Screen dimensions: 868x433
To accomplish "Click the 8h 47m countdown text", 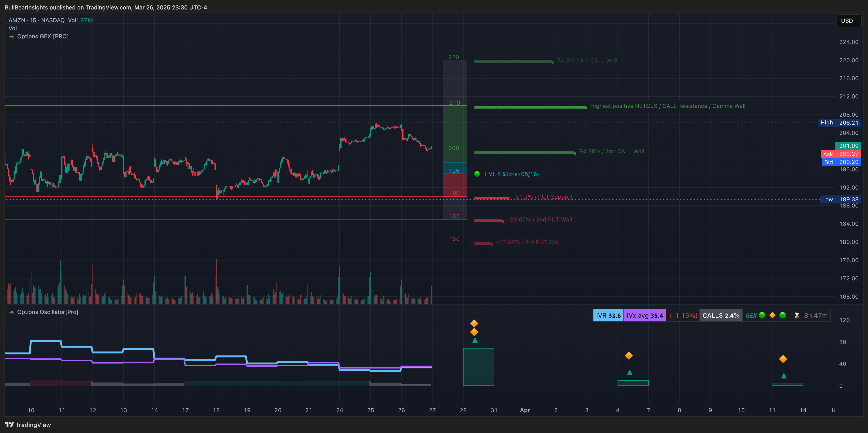I will pyautogui.click(x=815, y=315).
